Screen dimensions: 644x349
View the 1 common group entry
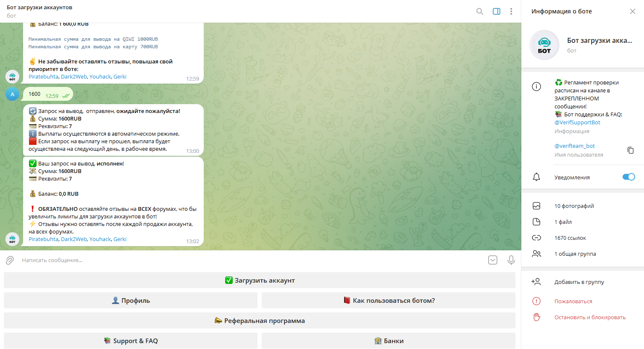pyautogui.click(x=575, y=254)
